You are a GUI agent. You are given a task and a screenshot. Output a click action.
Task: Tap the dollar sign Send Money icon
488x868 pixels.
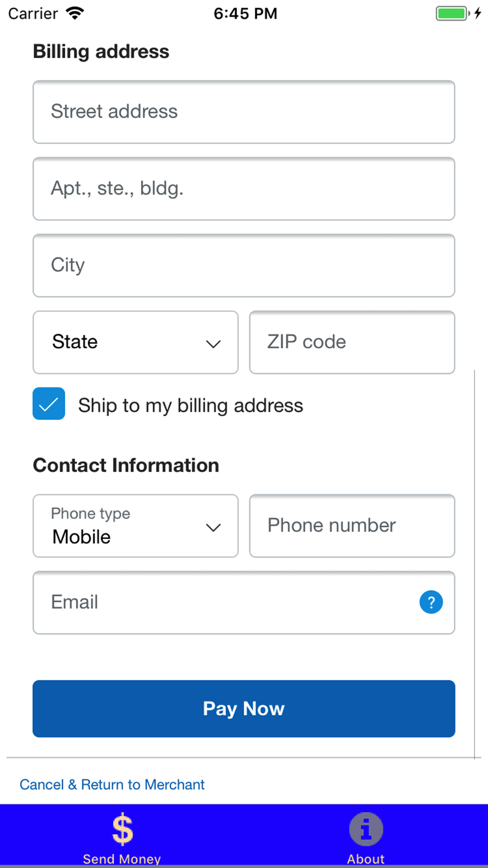[122, 829]
